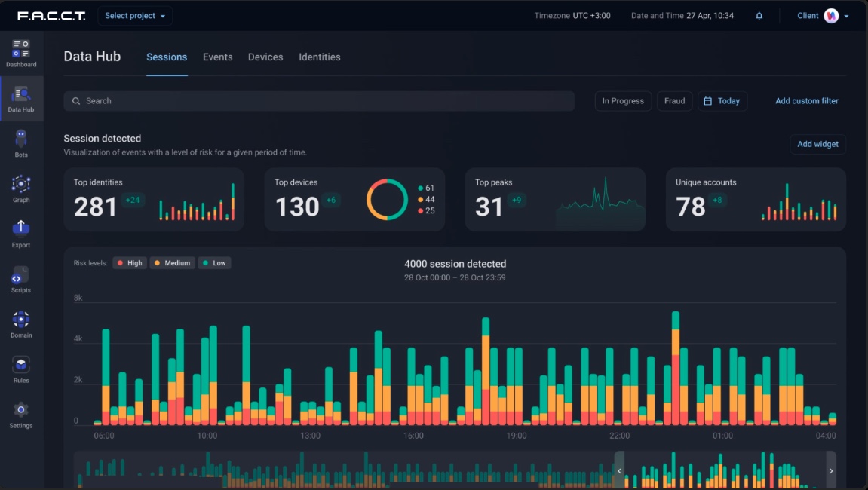Toggle the Low risk level filter

click(x=214, y=263)
